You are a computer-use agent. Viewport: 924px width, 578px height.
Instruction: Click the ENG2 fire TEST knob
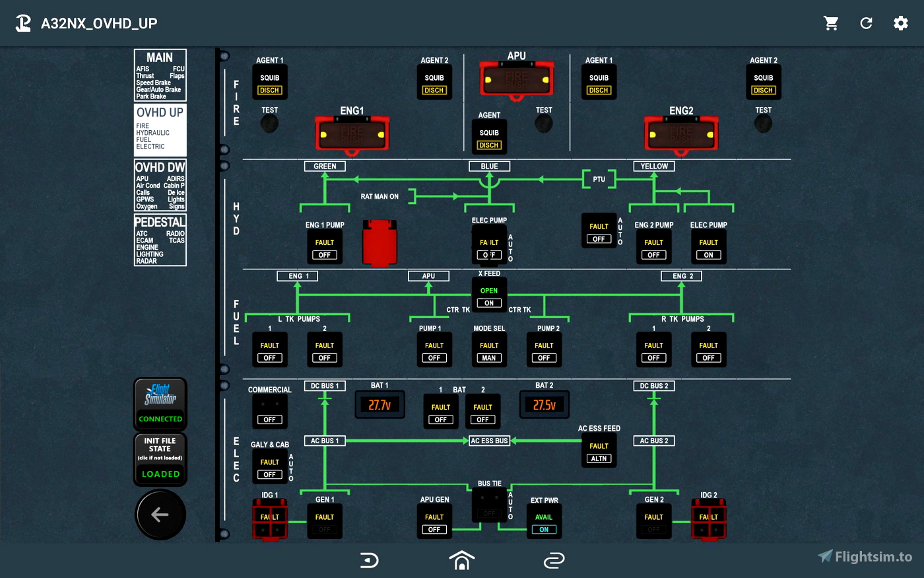pos(763,123)
